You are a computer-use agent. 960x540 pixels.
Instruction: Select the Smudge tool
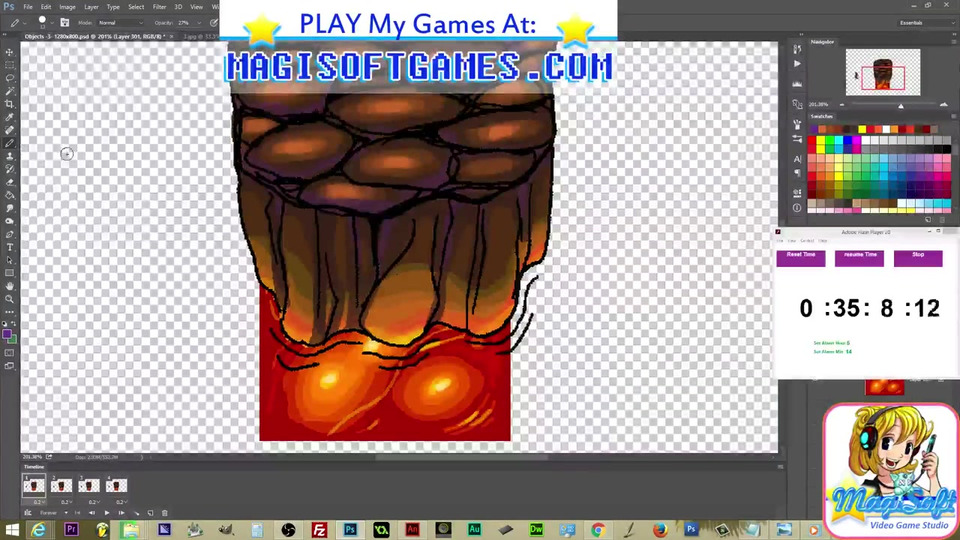pyautogui.click(x=9, y=208)
